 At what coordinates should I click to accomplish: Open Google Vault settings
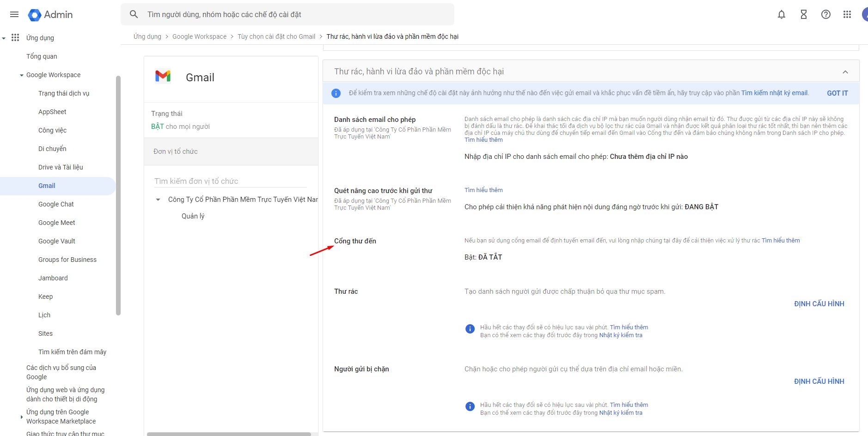coord(56,241)
